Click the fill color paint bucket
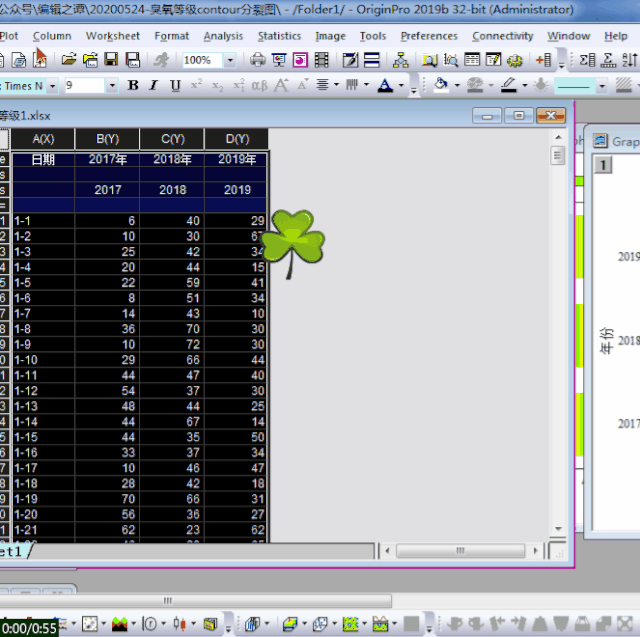Screen dimensions: 640x637 pos(441,86)
